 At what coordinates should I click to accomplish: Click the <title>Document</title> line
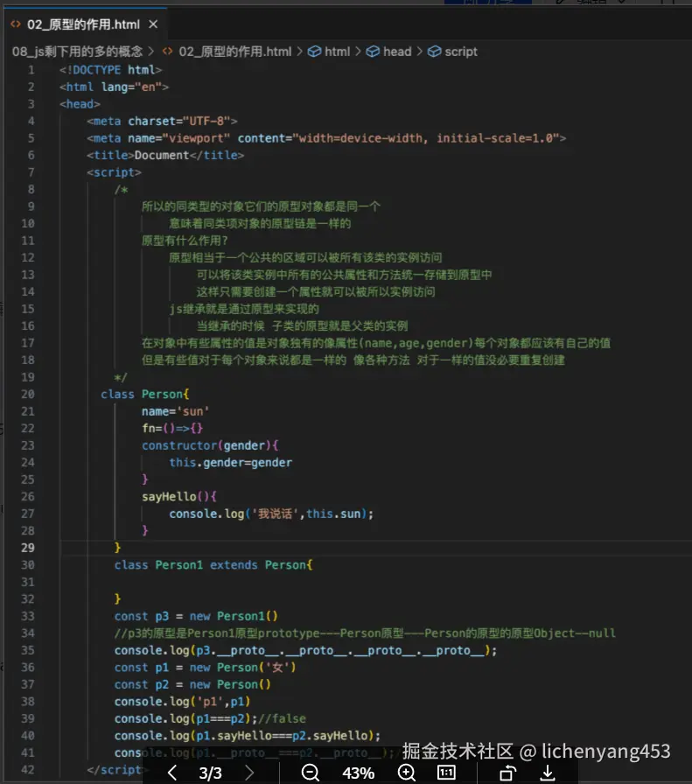[x=165, y=155]
